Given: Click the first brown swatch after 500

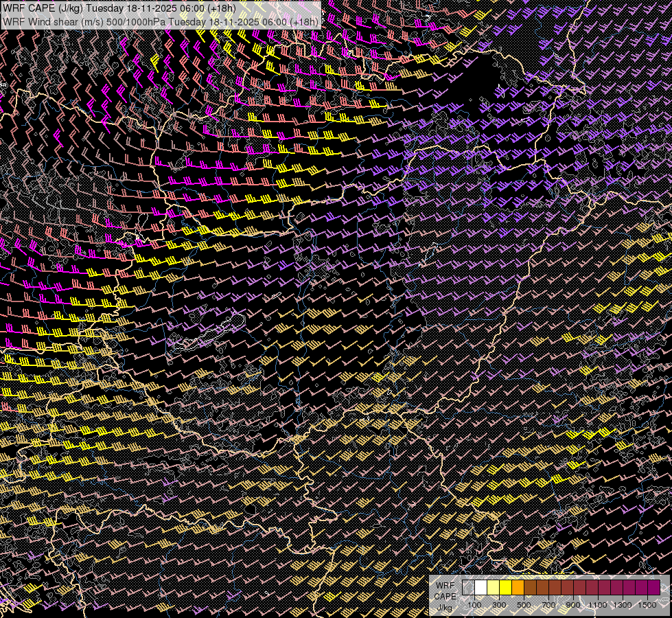Looking at the screenshot, I should pyautogui.click(x=530, y=588).
